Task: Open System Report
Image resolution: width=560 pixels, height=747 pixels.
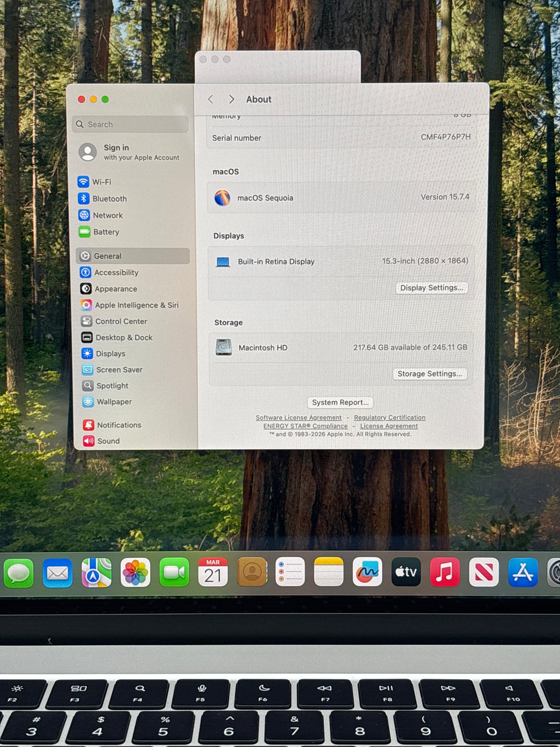Action: [340, 402]
